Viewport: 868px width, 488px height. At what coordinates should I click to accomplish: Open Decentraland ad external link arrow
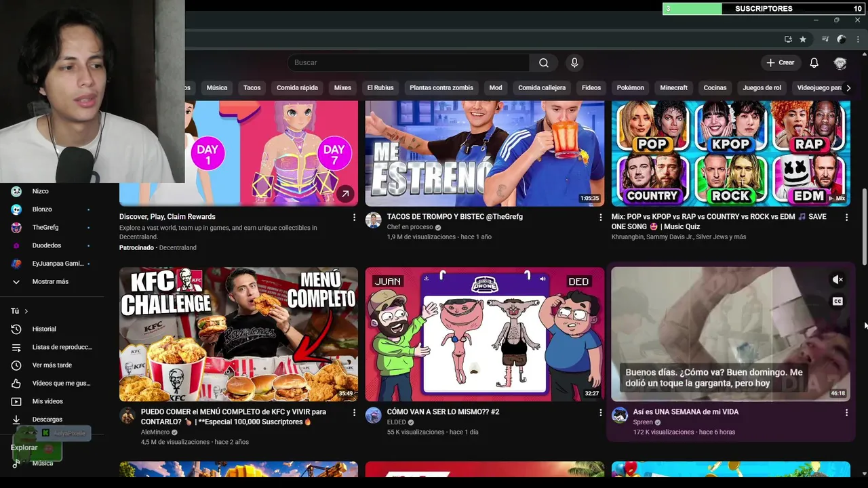(344, 194)
